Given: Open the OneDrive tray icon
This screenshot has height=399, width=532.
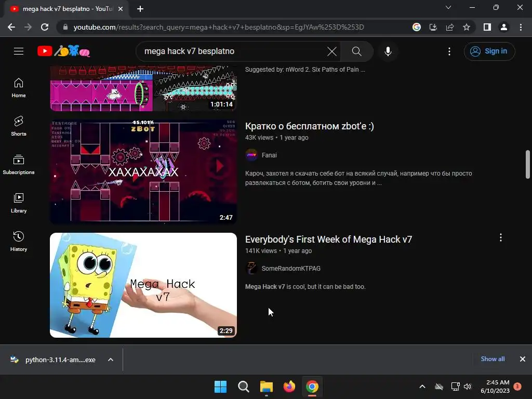Looking at the screenshot, I should point(439,387).
